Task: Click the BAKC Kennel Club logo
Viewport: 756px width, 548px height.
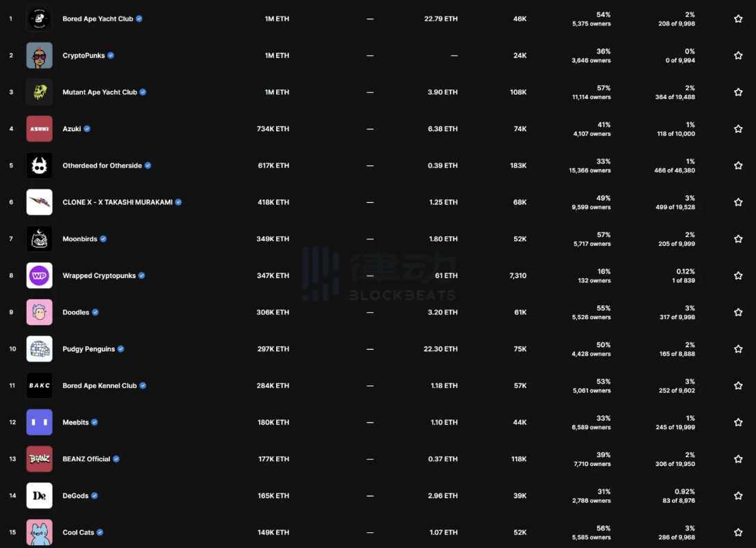Action: (39, 385)
